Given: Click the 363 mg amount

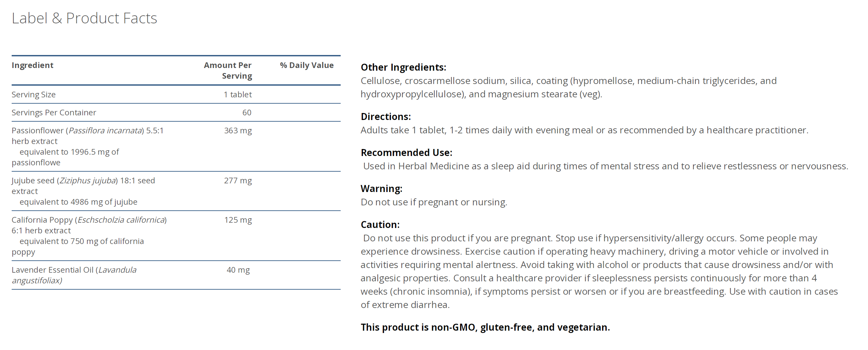Looking at the screenshot, I should pos(238,131).
